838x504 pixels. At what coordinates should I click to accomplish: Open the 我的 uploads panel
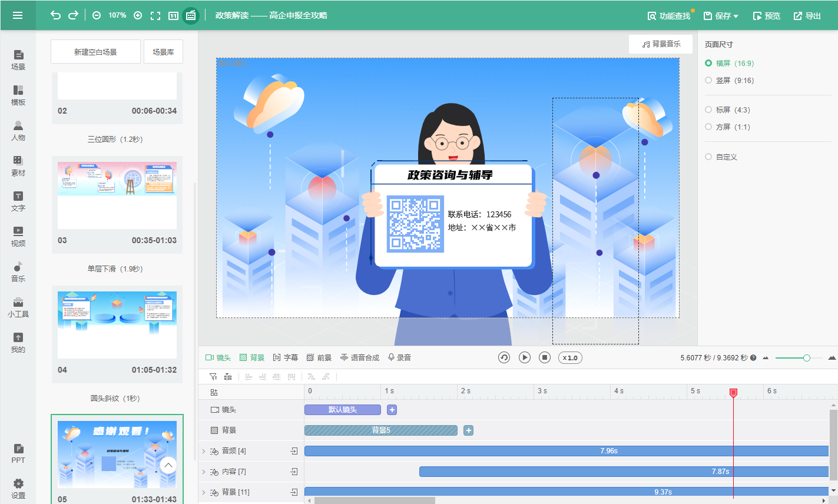tap(18, 342)
